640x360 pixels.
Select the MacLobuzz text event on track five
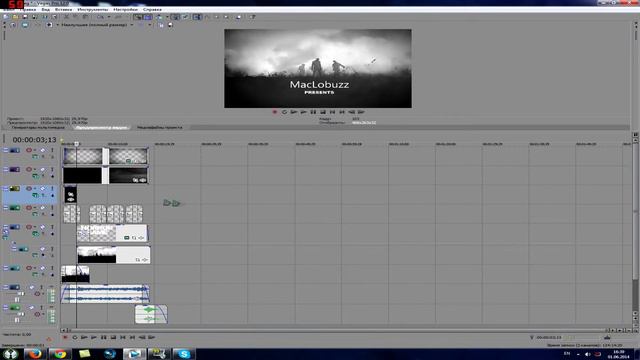coord(112,233)
